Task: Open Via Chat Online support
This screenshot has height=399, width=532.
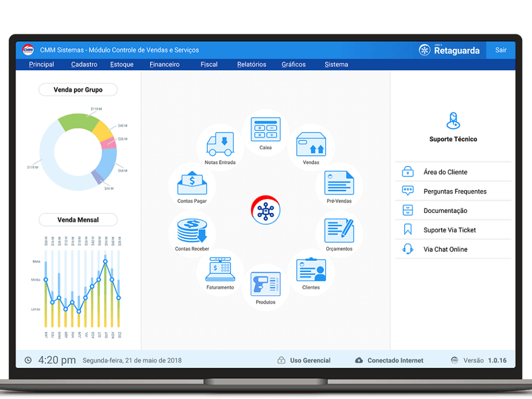Action: pyautogui.click(x=445, y=249)
